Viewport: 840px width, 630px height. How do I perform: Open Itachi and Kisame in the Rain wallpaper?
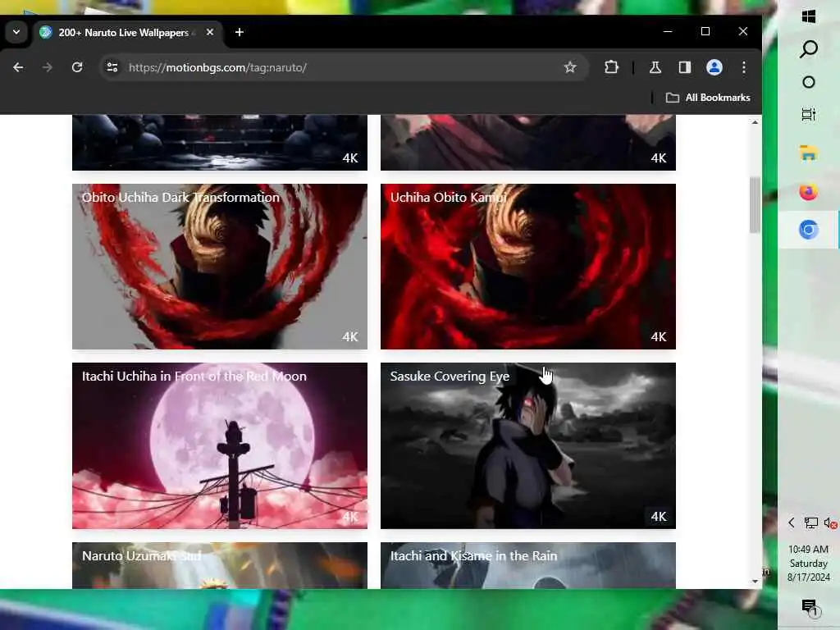click(x=528, y=566)
